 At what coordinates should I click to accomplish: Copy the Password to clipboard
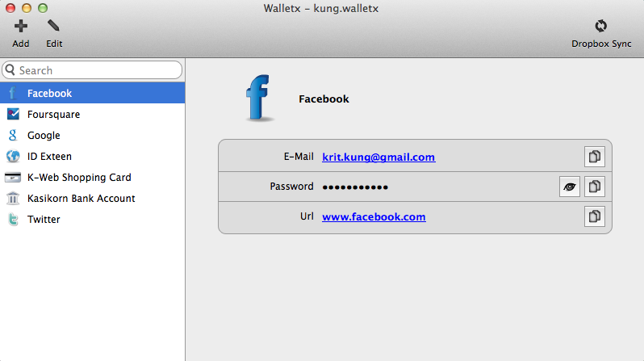[x=594, y=187]
